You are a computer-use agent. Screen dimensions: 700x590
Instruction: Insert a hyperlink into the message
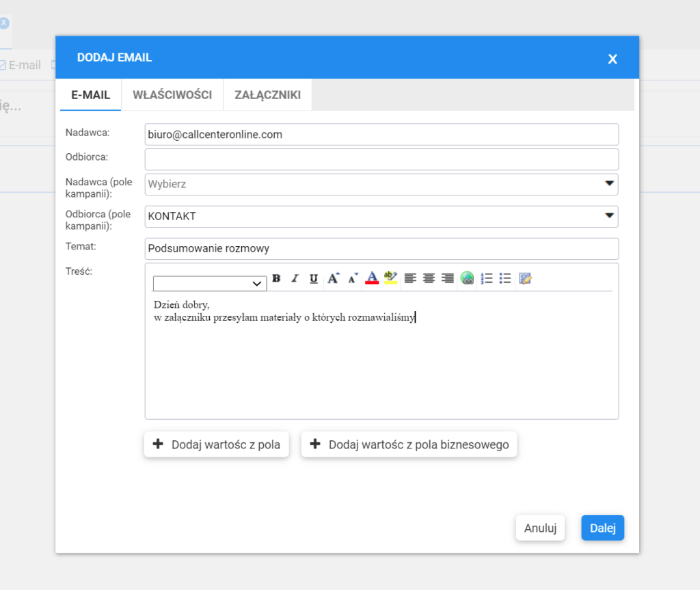(467, 278)
